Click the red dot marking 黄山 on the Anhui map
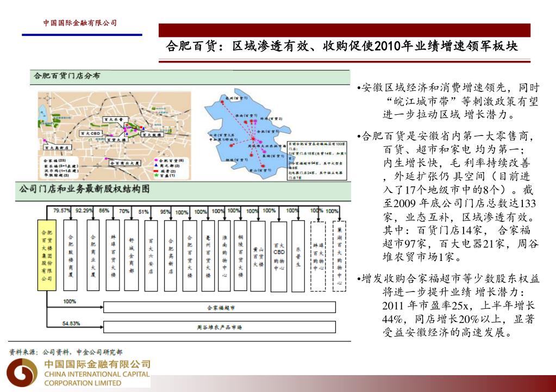 263,166
